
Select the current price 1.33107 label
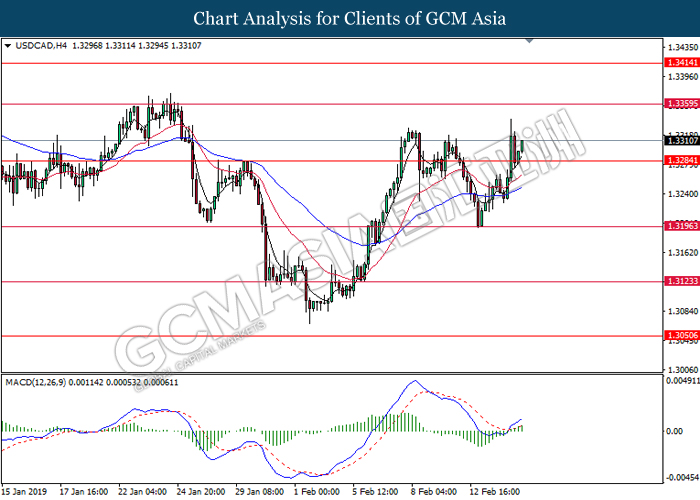(x=682, y=141)
